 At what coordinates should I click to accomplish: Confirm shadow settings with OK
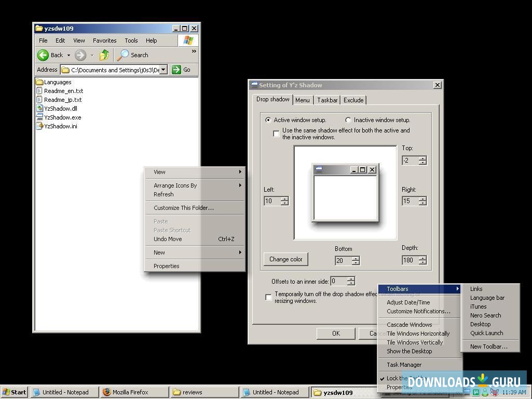(x=335, y=333)
